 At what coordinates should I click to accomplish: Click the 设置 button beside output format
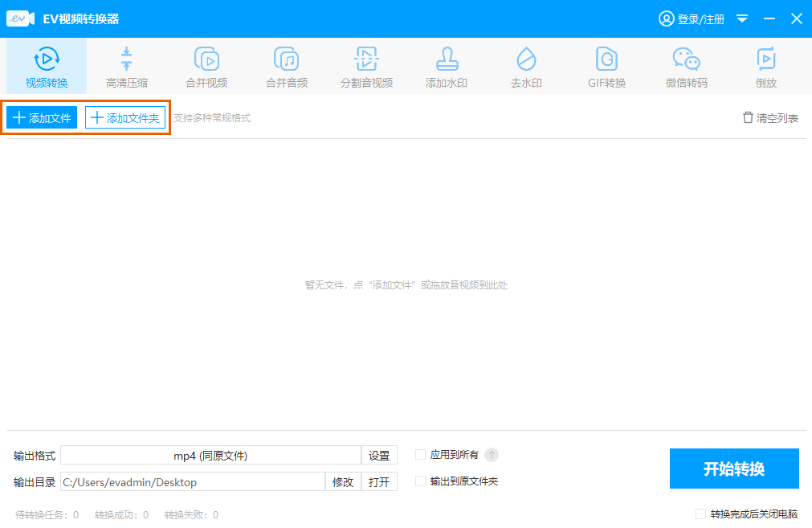pyautogui.click(x=379, y=456)
